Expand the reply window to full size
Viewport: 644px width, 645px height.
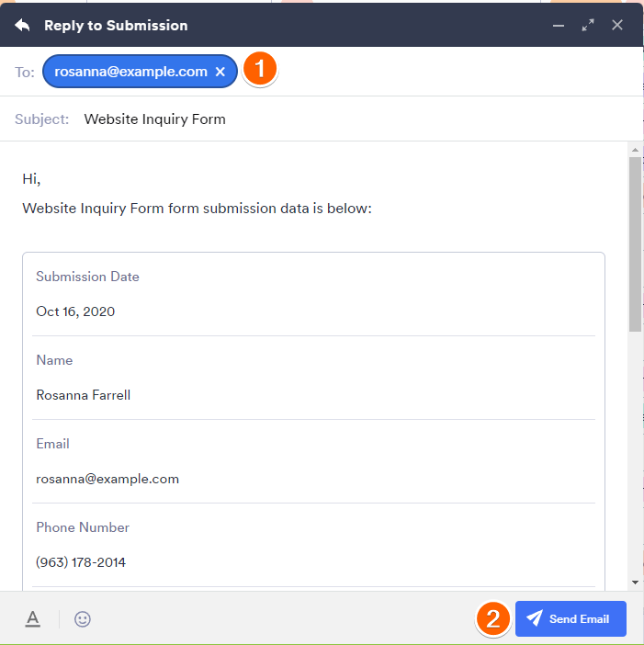click(588, 25)
